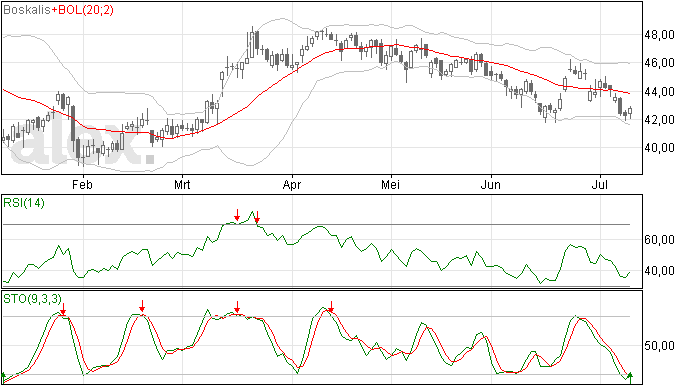Click the 40,00 price axis value
690x387 pixels.
pyautogui.click(x=659, y=147)
